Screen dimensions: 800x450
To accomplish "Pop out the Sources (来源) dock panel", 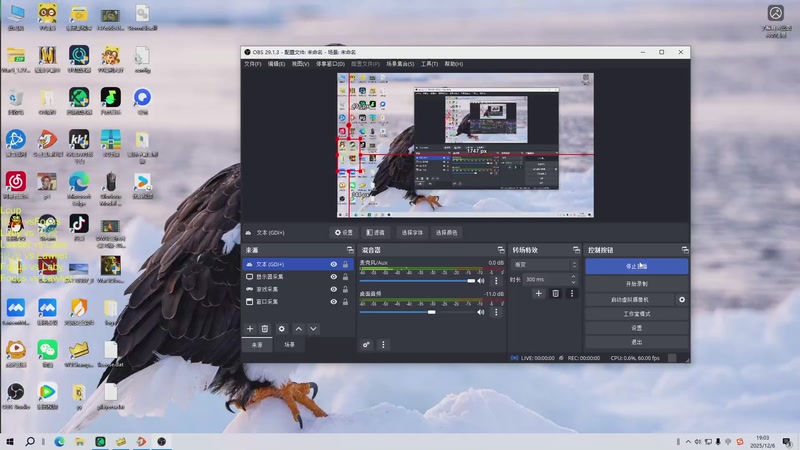I will (x=350, y=250).
